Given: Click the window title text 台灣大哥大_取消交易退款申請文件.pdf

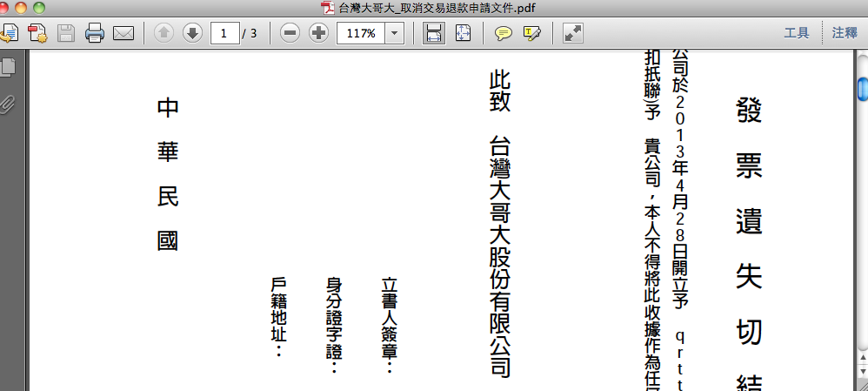Looking at the screenshot, I should [x=437, y=8].
